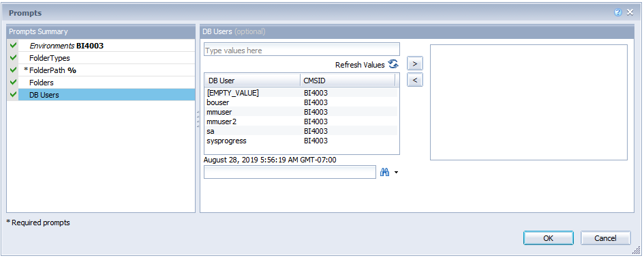
Task: Click the August 28, 2019 timestamp text
Action: pyautogui.click(x=270, y=160)
